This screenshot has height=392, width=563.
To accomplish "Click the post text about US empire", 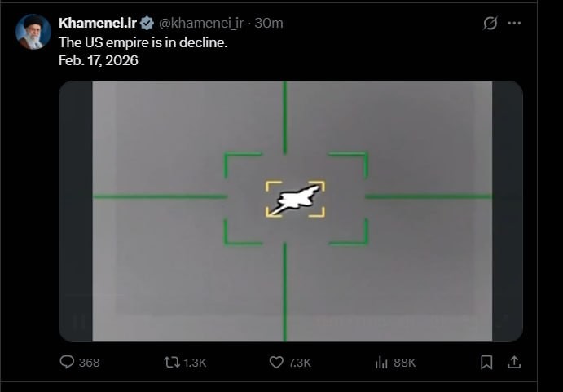I will [143, 42].
